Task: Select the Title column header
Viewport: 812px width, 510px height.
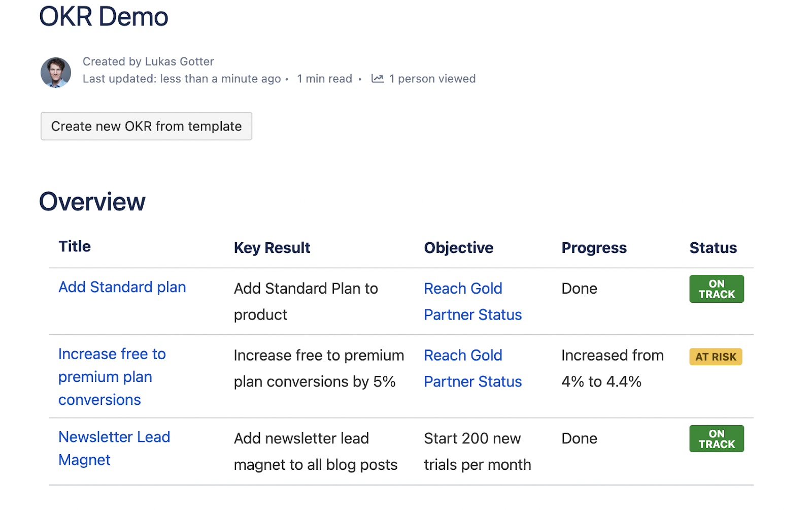Action: [74, 247]
